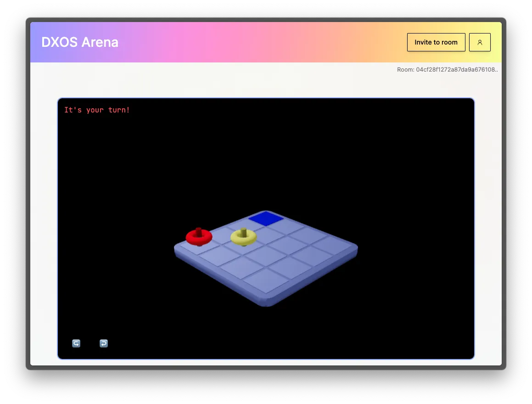Click the left rotate board icon
Screen dimensions: 532x404
pyautogui.click(x=76, y=343)
